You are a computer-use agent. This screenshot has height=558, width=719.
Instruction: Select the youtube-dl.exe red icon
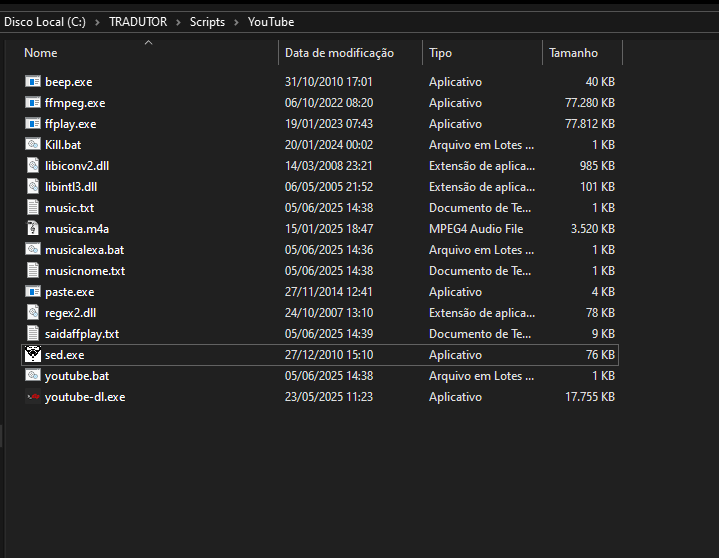(33, 397)
